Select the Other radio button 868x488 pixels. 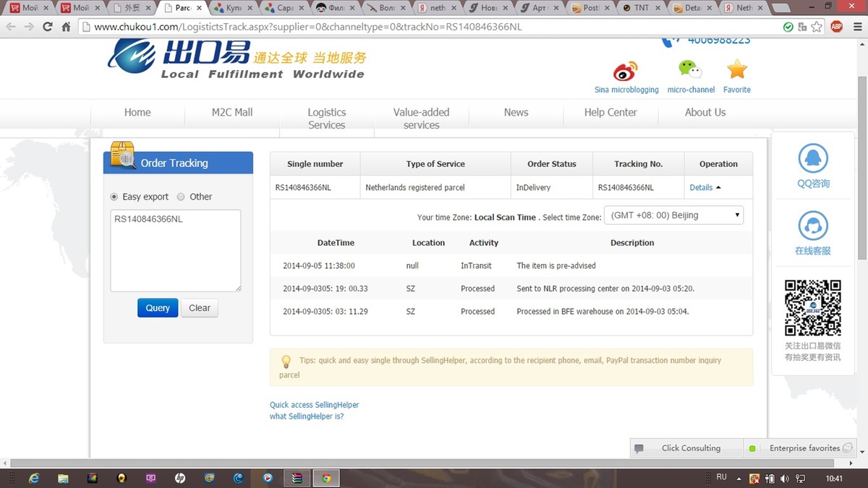(181, 197)
